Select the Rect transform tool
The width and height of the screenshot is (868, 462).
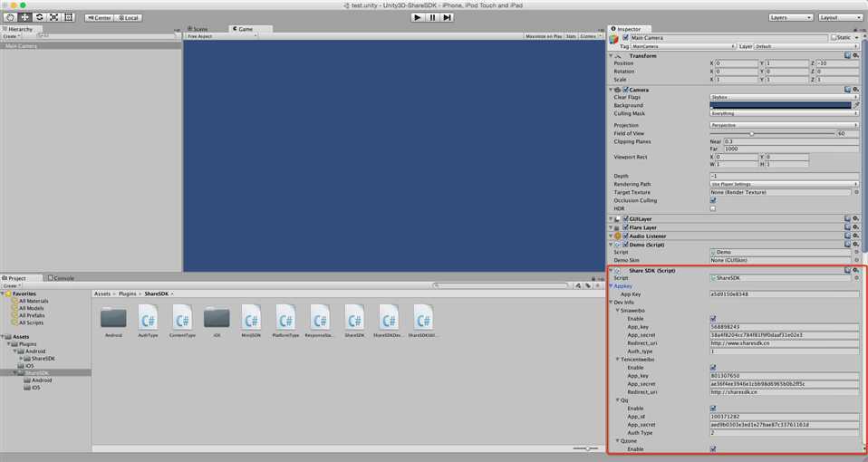click(69, 18)
